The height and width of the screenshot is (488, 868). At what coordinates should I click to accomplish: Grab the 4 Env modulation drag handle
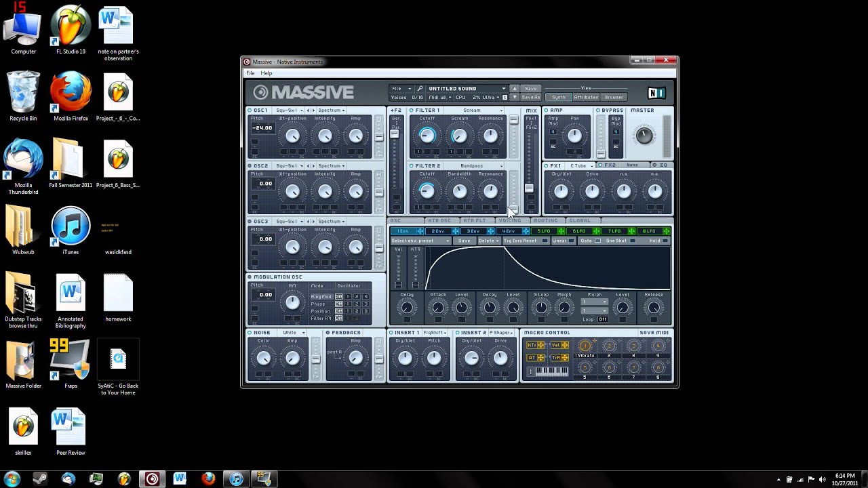[526, 232]
